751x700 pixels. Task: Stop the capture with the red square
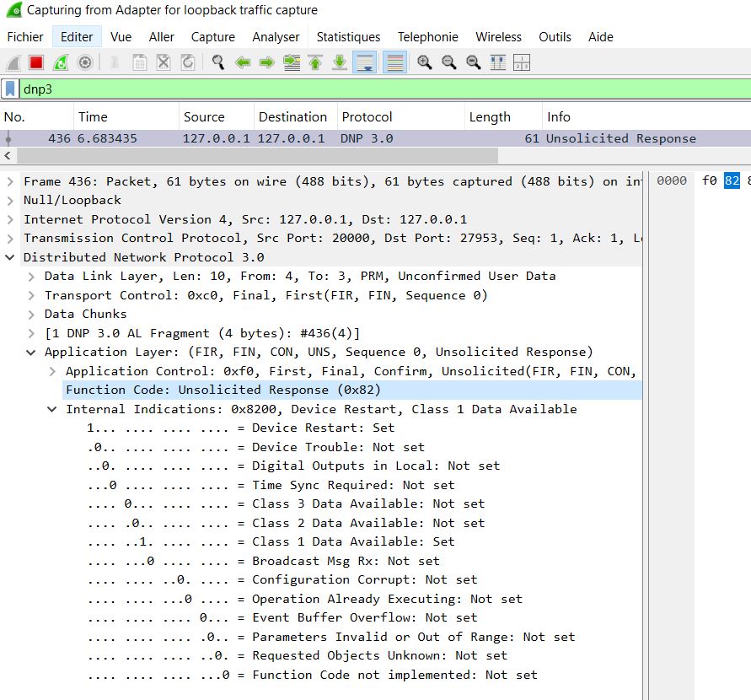coord(36,62)
